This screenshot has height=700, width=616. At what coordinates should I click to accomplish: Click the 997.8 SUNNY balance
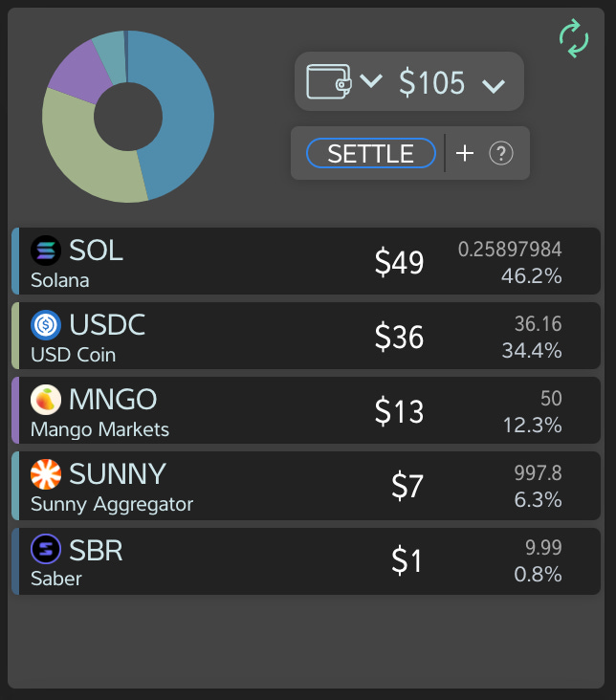pos(538,472)
